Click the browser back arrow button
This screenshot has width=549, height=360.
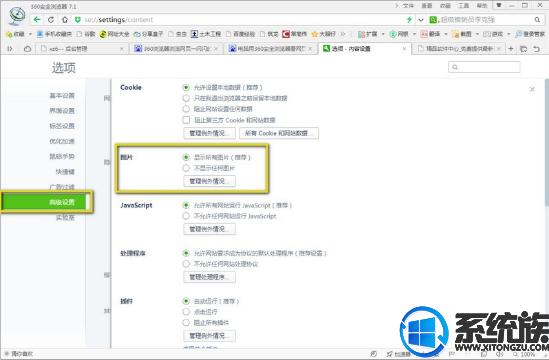(x=37, y=20)
